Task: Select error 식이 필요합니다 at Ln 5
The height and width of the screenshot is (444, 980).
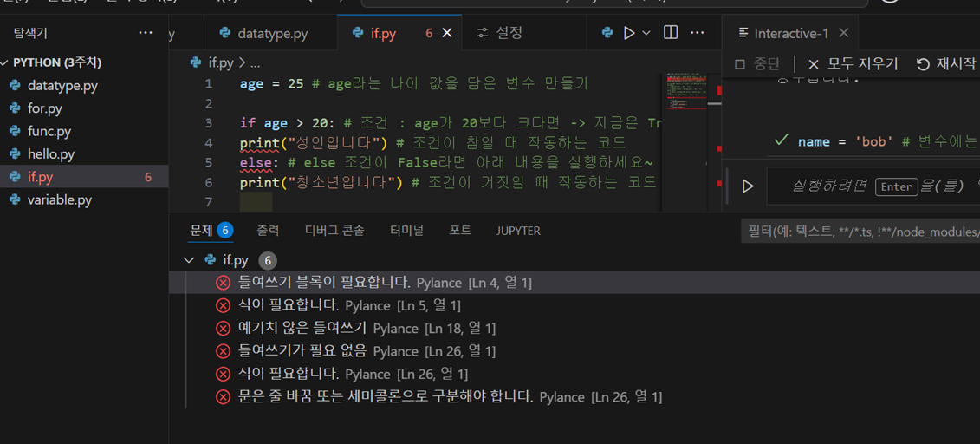Action: [x=574, y=305]
